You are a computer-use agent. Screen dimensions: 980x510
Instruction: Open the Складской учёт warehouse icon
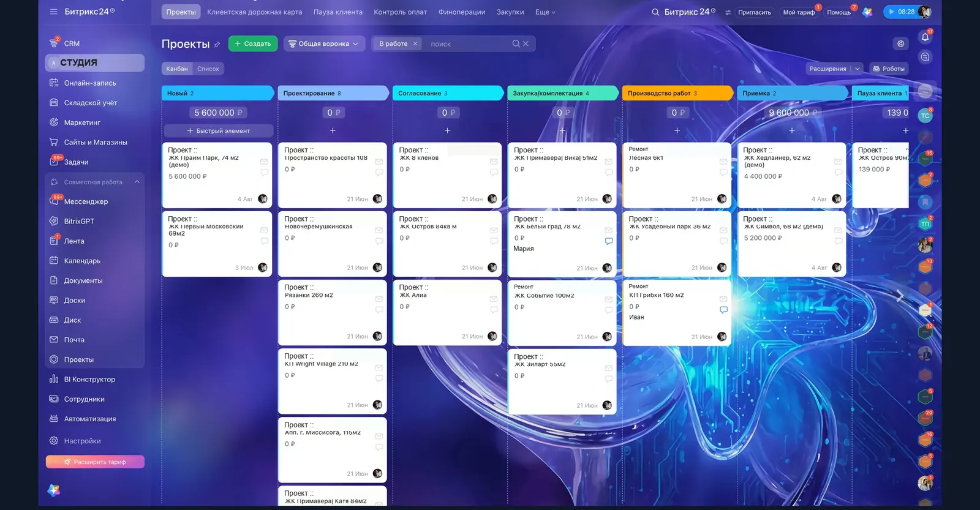pyautogui.click(x=54, y=102)
